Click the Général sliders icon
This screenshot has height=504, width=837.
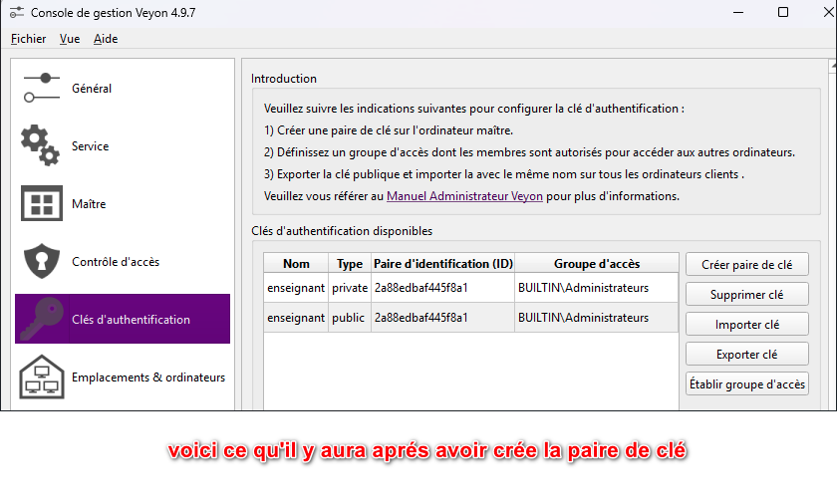42,88
